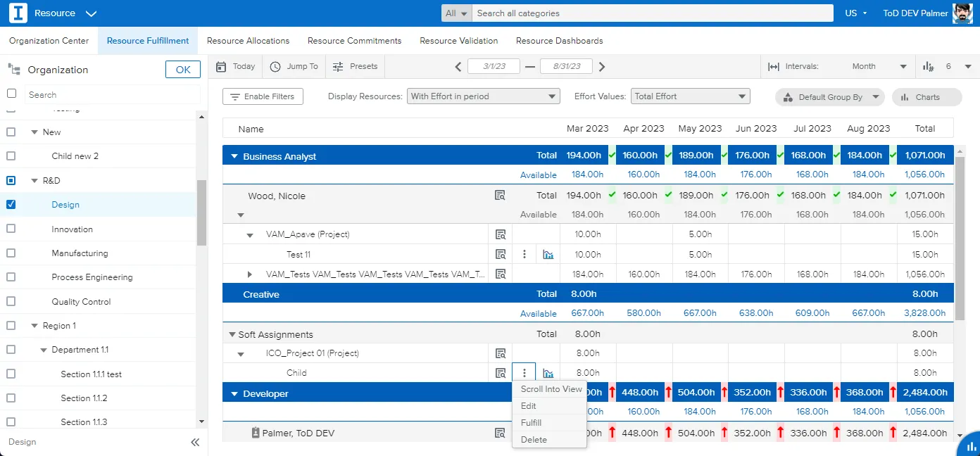The width and height of the screenshot is (980, 456).
Task: Uncheck the Design checkbox
Action: (11, 205)
